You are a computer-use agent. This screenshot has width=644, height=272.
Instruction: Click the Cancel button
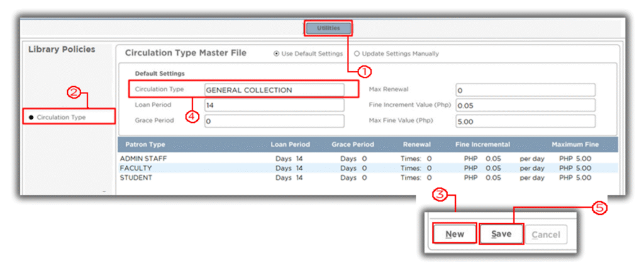click(x=545, y=235)
